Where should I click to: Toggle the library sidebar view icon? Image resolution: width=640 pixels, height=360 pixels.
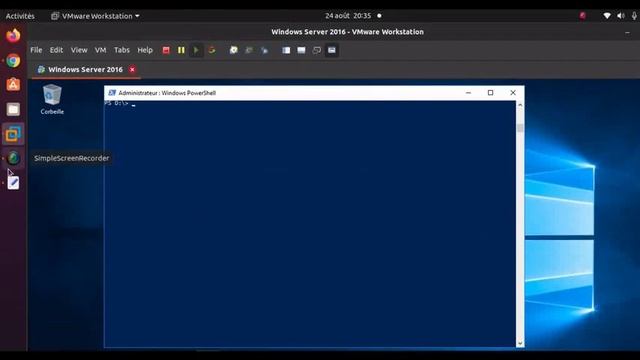point(286,50)
